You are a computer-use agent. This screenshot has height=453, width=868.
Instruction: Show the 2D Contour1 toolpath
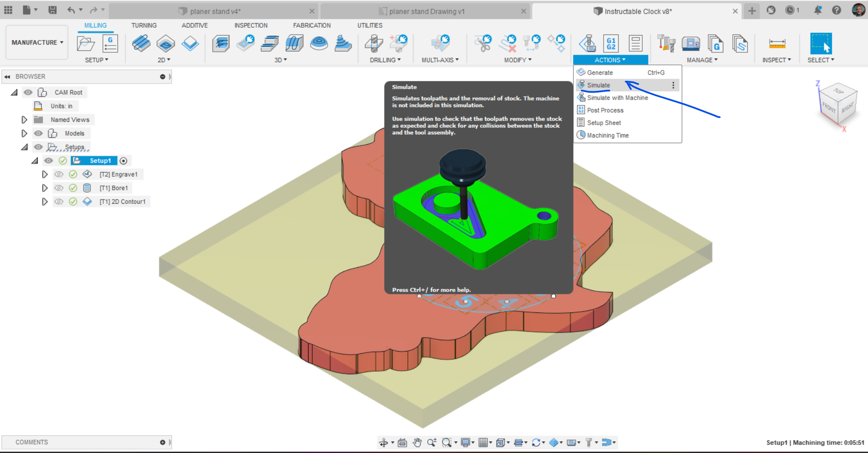[59, 201]
